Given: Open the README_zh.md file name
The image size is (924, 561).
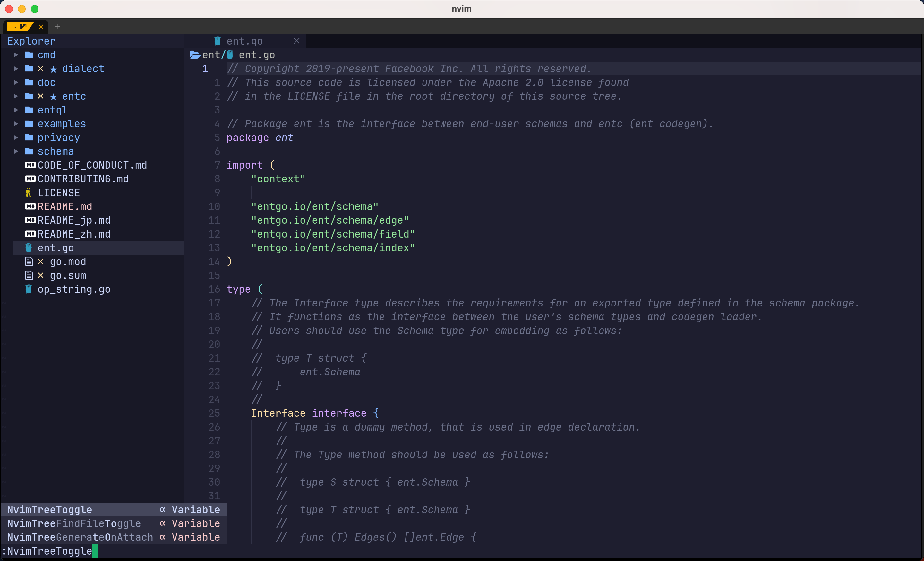Looking at the screenshot, I should click(74, 234).
